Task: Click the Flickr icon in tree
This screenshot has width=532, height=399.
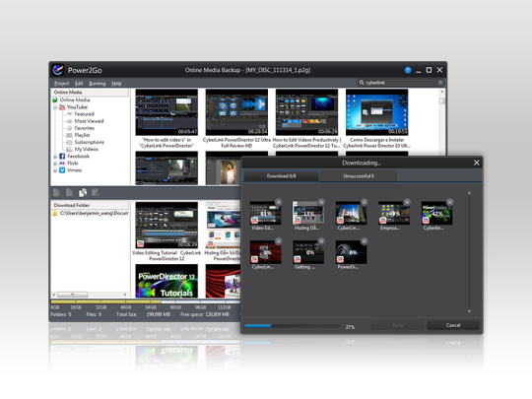Action: point(62,164)
